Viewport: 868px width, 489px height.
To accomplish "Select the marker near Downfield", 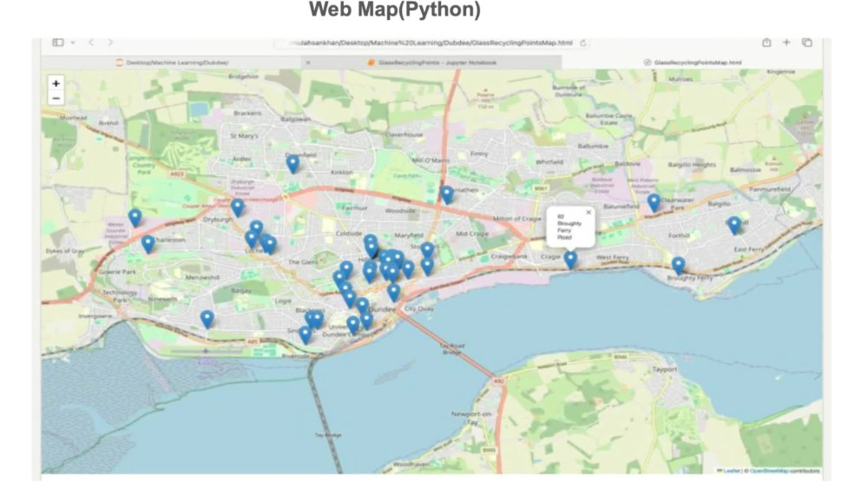I will [x=293, y=164].
